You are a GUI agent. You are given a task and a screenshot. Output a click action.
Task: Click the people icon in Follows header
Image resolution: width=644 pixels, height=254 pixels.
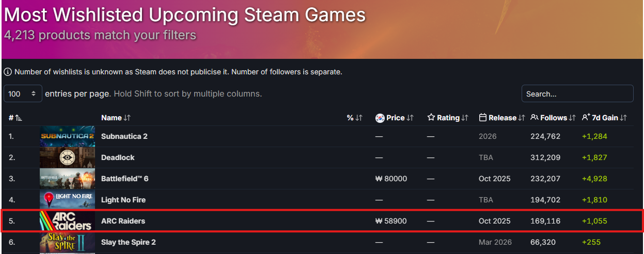(535, 118)
